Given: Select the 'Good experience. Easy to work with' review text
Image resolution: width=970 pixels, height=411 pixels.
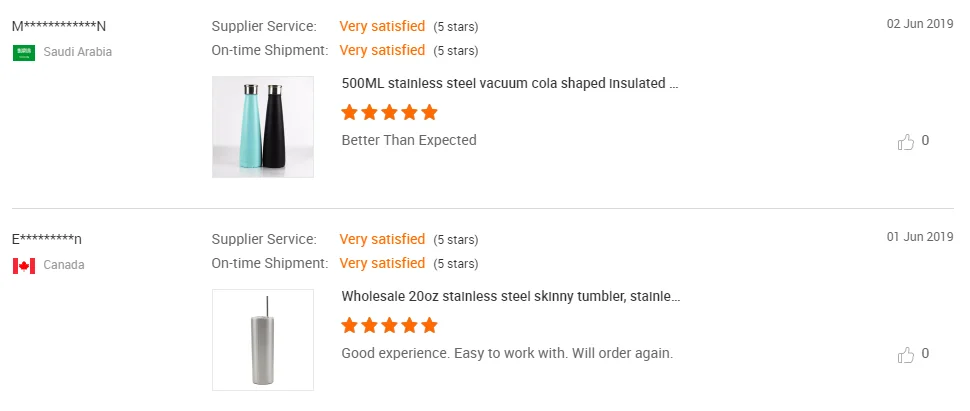Looking at the screenshot, I should [455, 353].
